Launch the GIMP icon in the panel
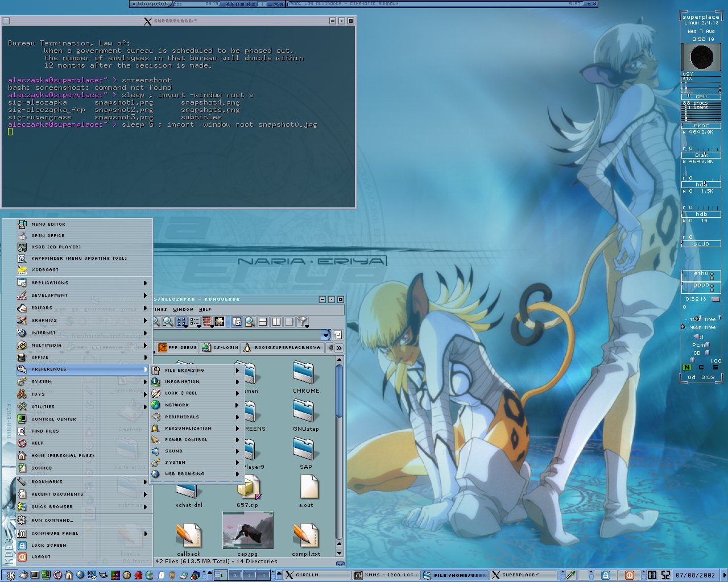 click(104, 575)
